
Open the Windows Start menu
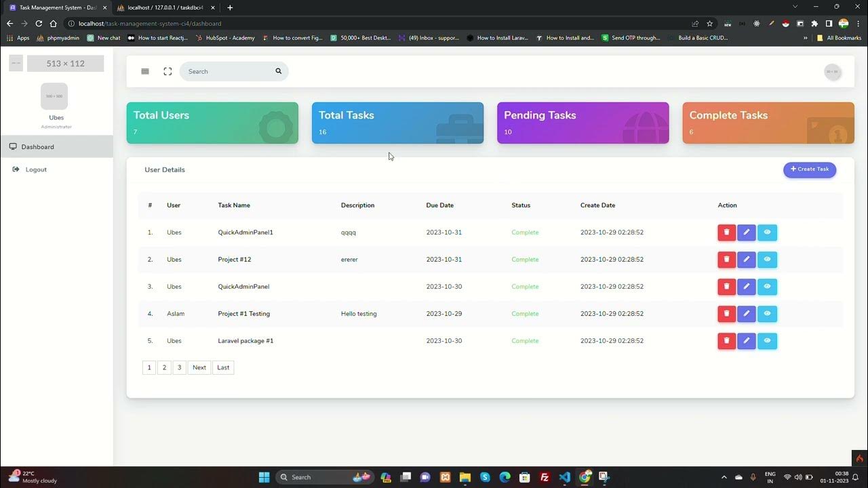tap(264, 477)
